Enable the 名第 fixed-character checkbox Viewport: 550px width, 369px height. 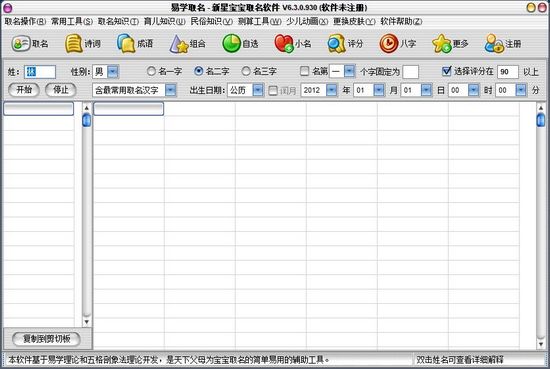click(x=304, y=71)
